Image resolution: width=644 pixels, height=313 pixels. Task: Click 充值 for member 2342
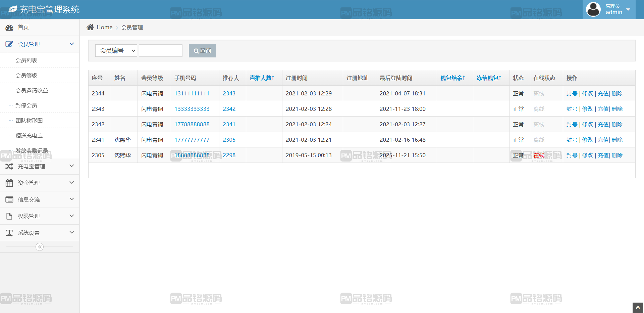coord(603,124)
